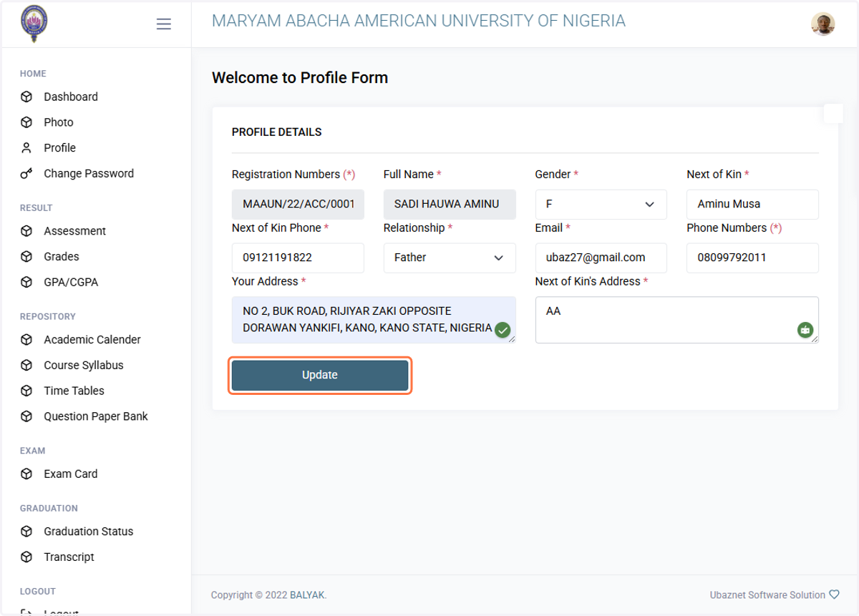Image resolution: width=859 pixels, height=616 pixels.
Task: Toggle the hamburger sidebar menu
Action: click(x=164, y=24)
